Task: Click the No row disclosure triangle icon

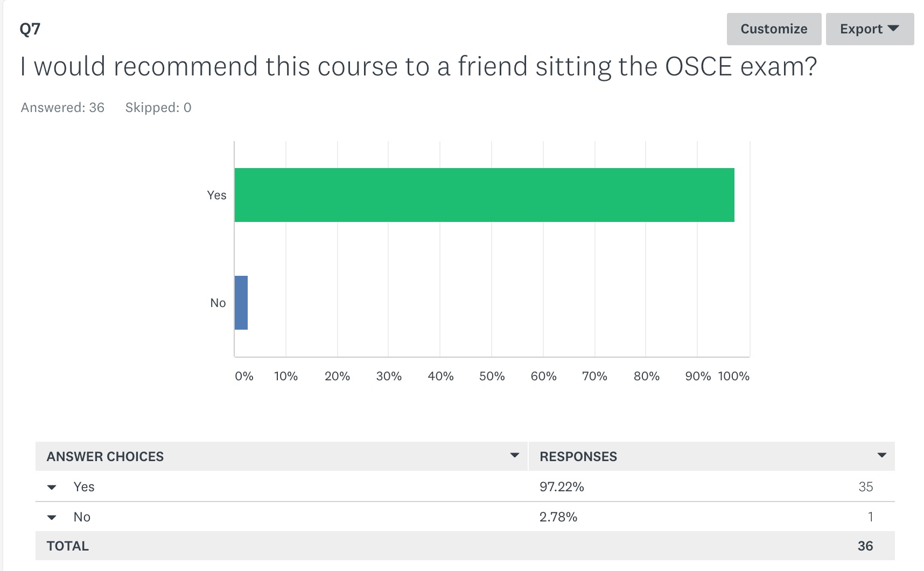Action: [52, 517]
